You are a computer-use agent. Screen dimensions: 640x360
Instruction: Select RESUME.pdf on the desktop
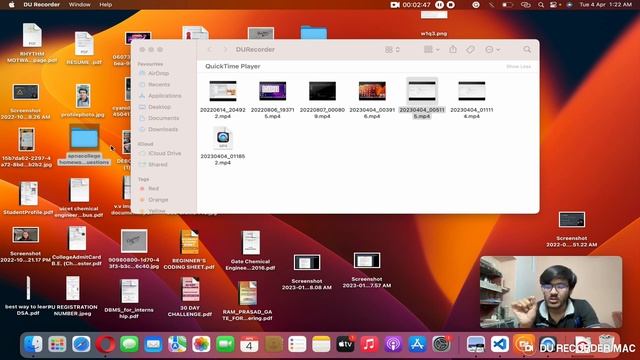coord(84,48)
